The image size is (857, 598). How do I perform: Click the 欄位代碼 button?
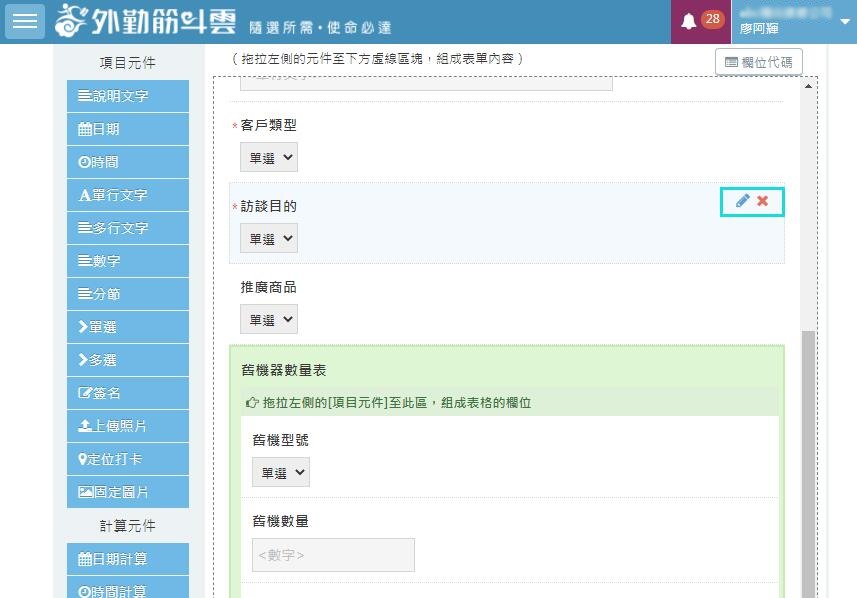click(x=758, y=62)
